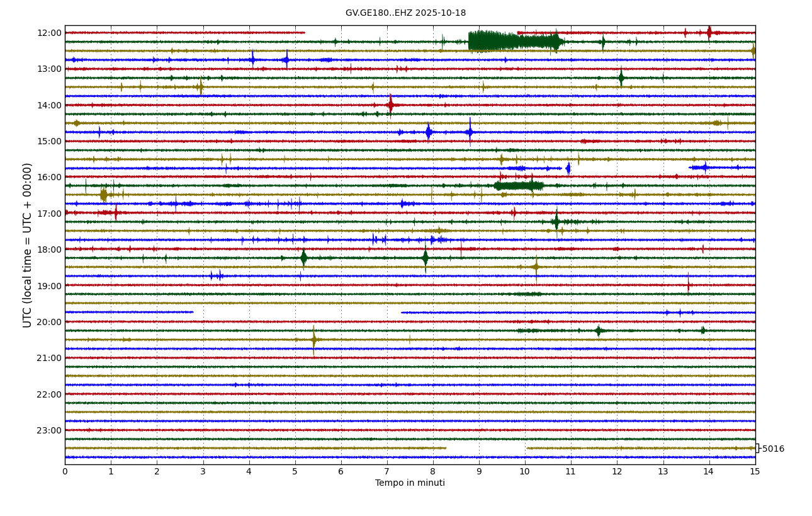Click the plot title GV.GE180..EHZ 2025-10-18
This screenshot has height=516, width=812.
point(405,13)
